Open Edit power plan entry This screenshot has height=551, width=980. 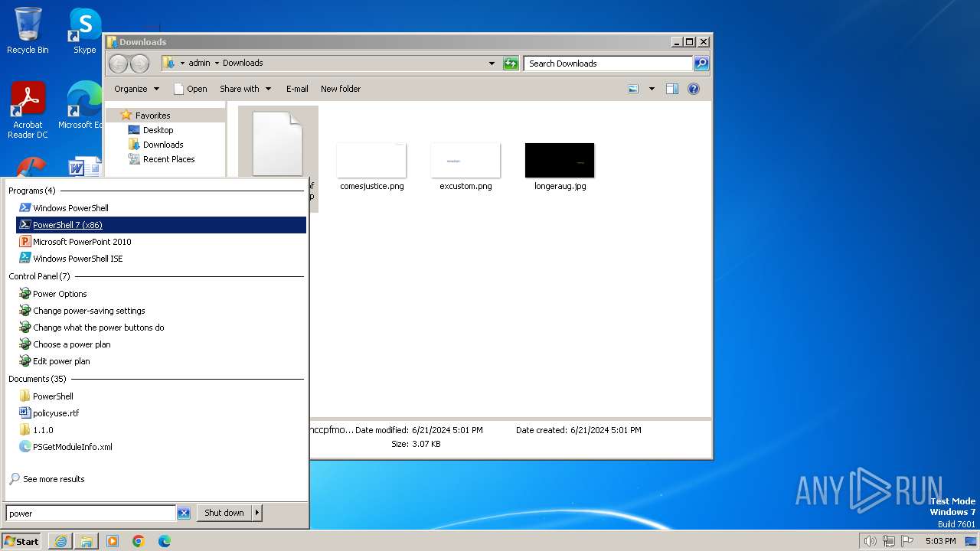[x=61, y=361]
